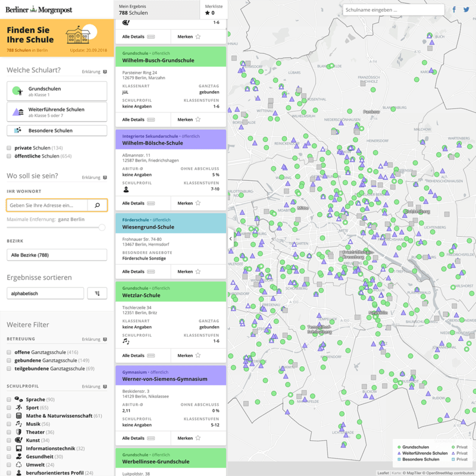Toggle the sort order direction icon
476x476 pixels.
97,293
